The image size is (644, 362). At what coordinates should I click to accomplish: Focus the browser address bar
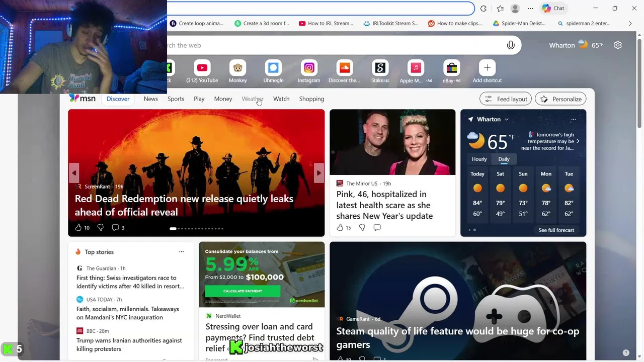point(320,9)
